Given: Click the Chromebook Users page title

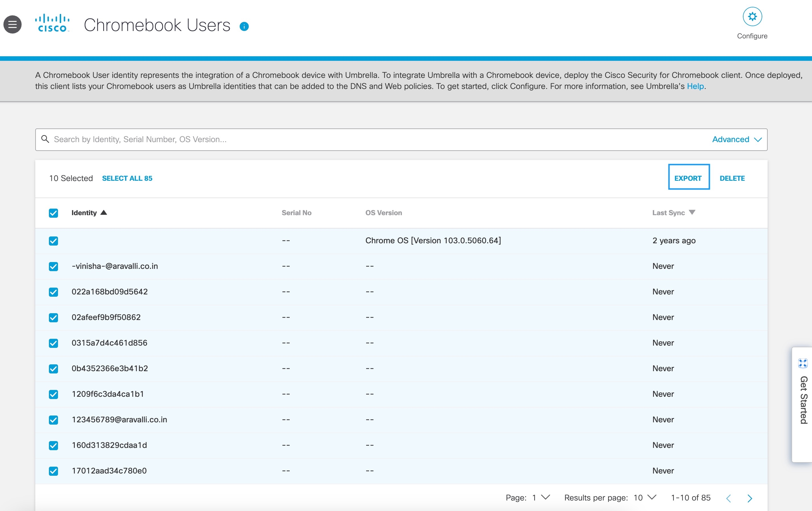Looking at the screenshot, I should pos(157,25).
